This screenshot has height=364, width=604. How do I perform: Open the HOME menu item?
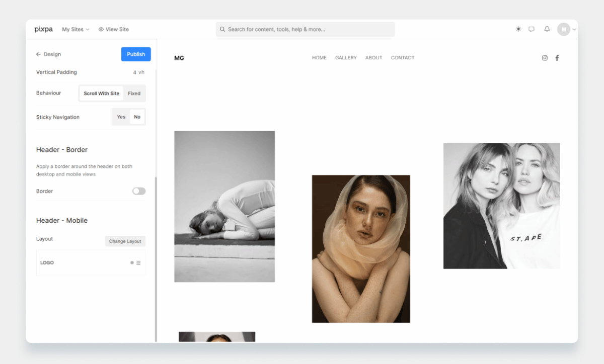click(319, 58)
